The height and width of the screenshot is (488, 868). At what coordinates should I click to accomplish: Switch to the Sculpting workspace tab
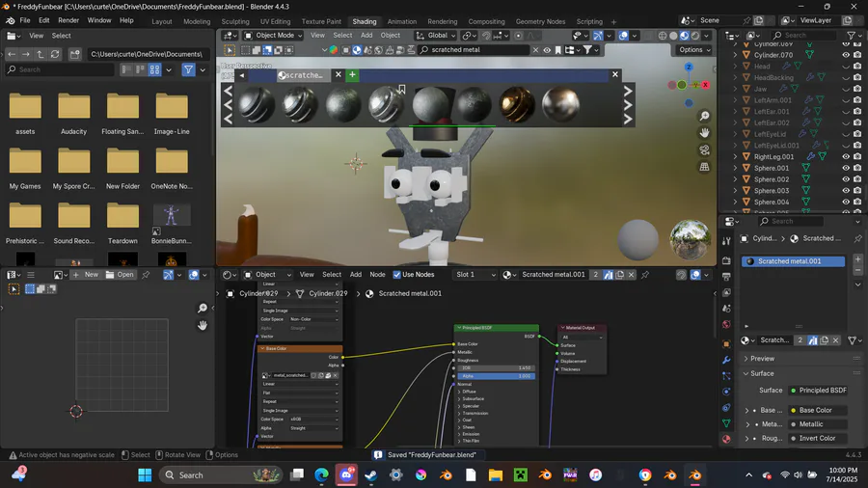[x=235, y=21]
